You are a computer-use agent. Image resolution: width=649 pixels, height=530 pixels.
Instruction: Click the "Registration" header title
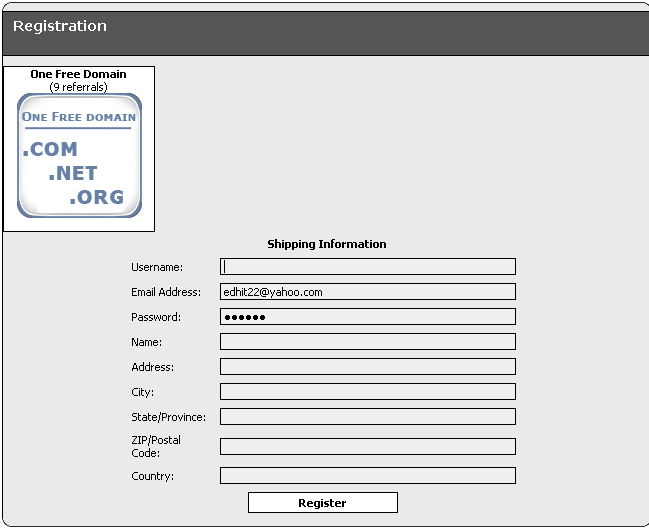(x=60, y=26)
